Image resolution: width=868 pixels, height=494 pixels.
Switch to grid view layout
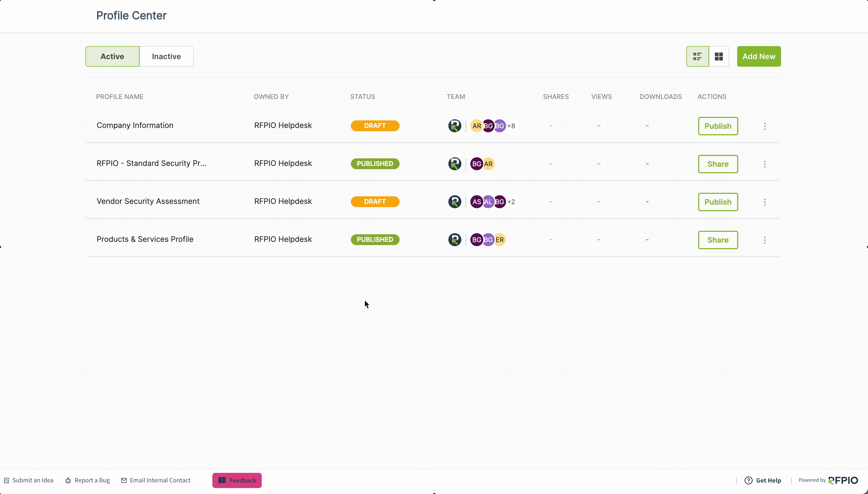point(718,56)
